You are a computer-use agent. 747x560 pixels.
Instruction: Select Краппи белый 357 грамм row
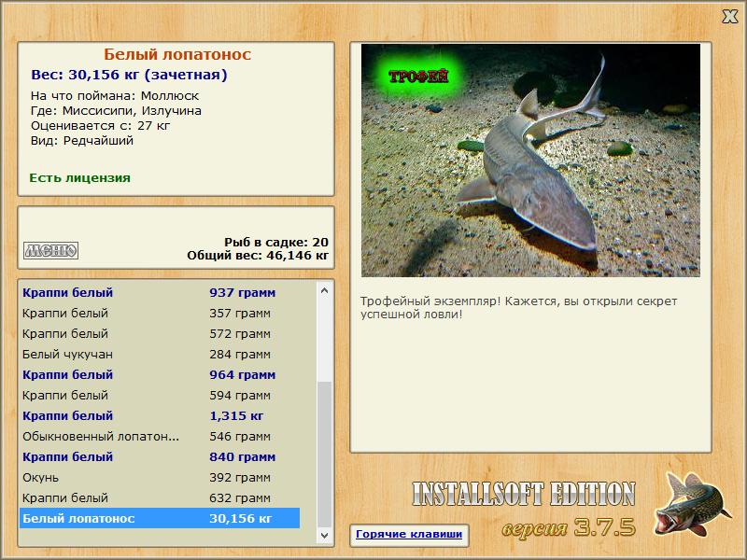160,313
